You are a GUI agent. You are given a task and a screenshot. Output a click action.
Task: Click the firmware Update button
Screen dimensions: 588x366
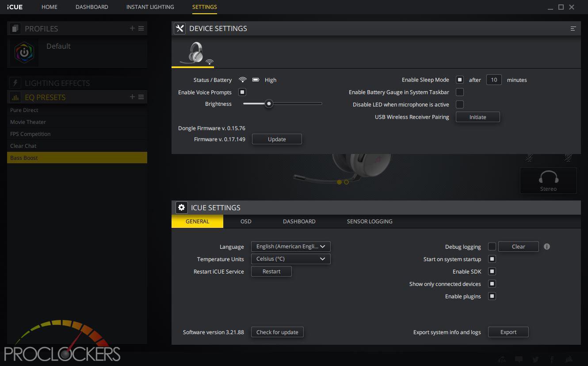[277, 139]
